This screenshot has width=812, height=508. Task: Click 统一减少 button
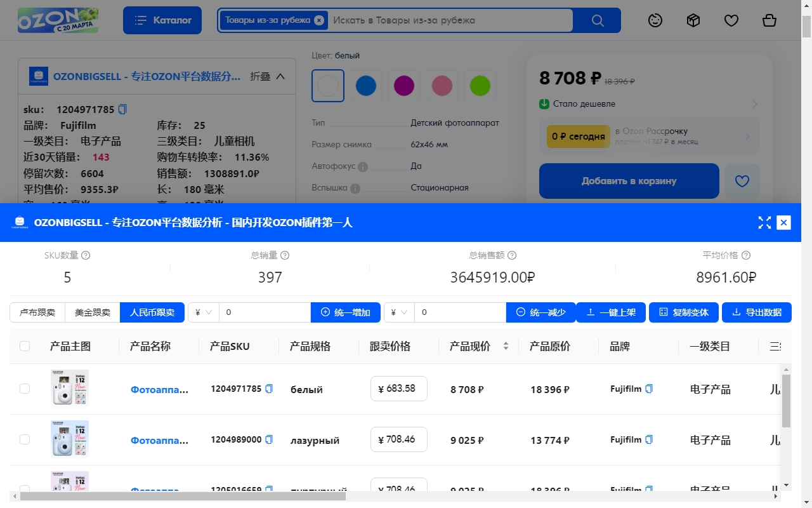(x=540, y=312)
